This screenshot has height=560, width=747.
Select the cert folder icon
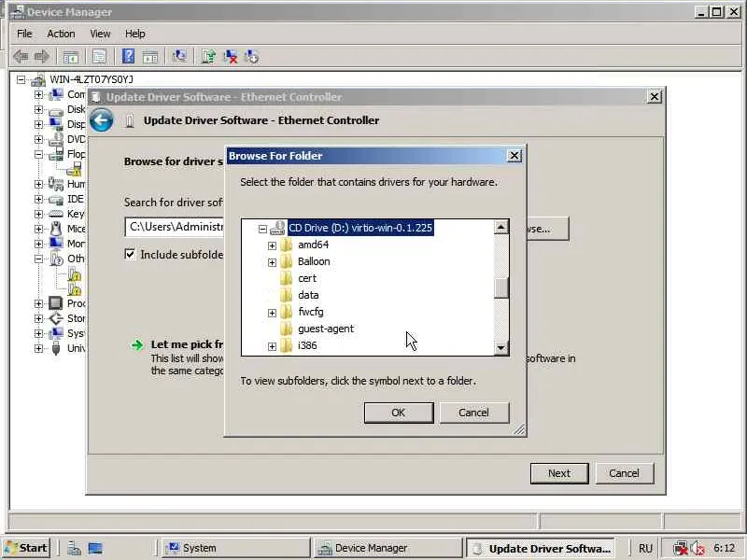pos(287,278)
